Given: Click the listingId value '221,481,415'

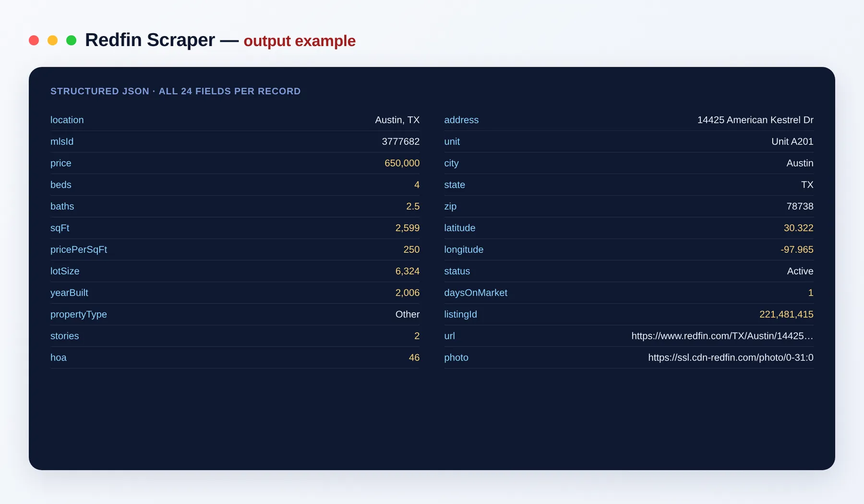Looking at the screenshot, I should pos(786,314).
